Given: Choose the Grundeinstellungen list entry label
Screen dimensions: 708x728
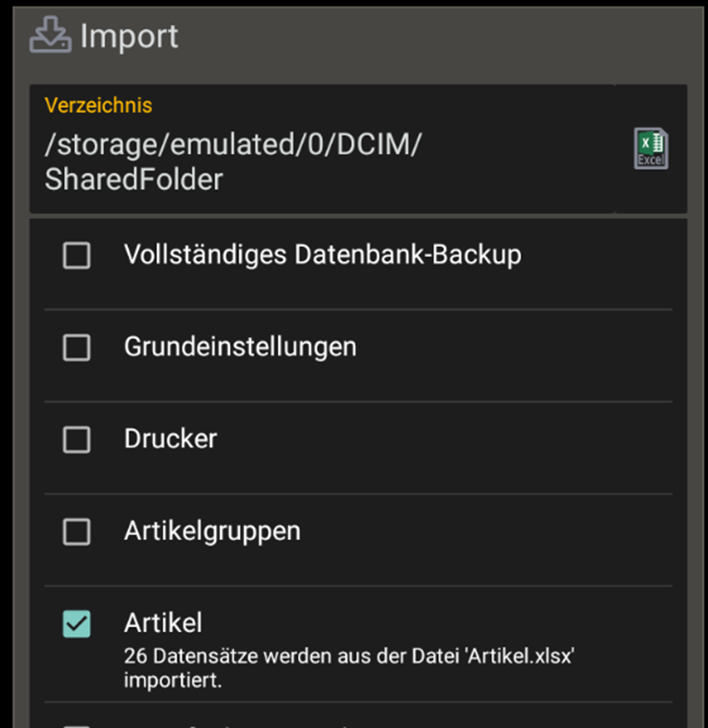Looking at the screenshot, I should [240, 347].
